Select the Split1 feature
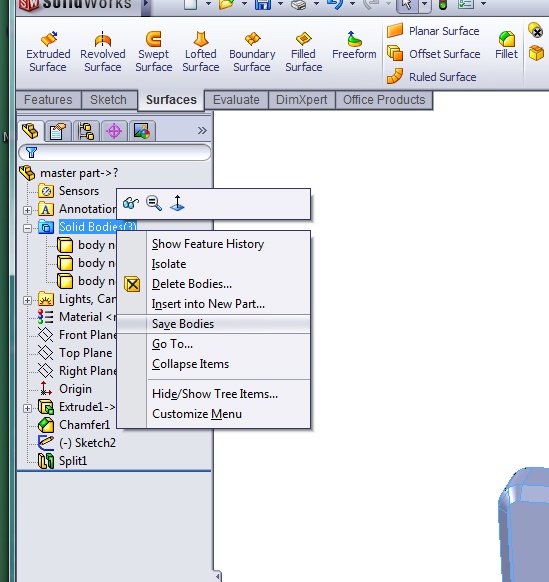549x582 pixels. click(63, 461)
